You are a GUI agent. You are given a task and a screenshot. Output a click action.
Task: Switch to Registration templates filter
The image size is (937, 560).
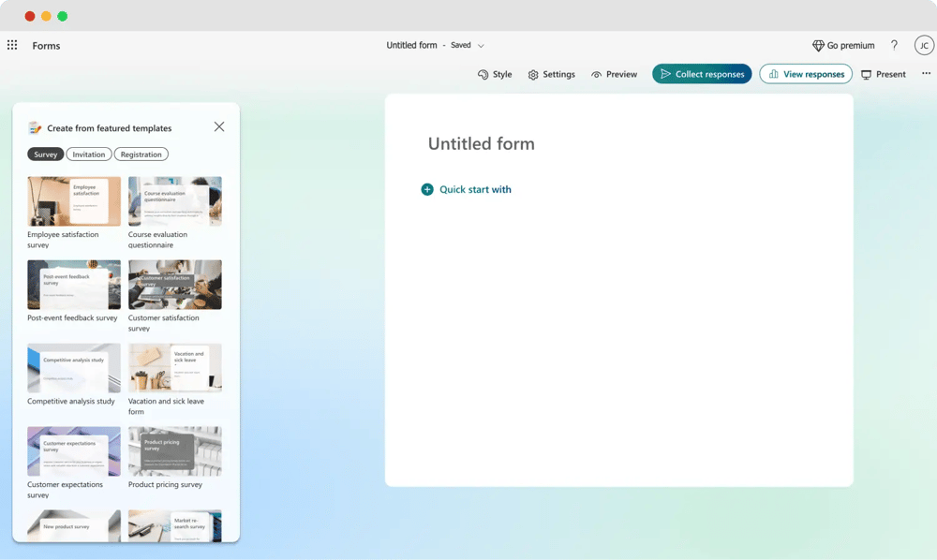141,155
